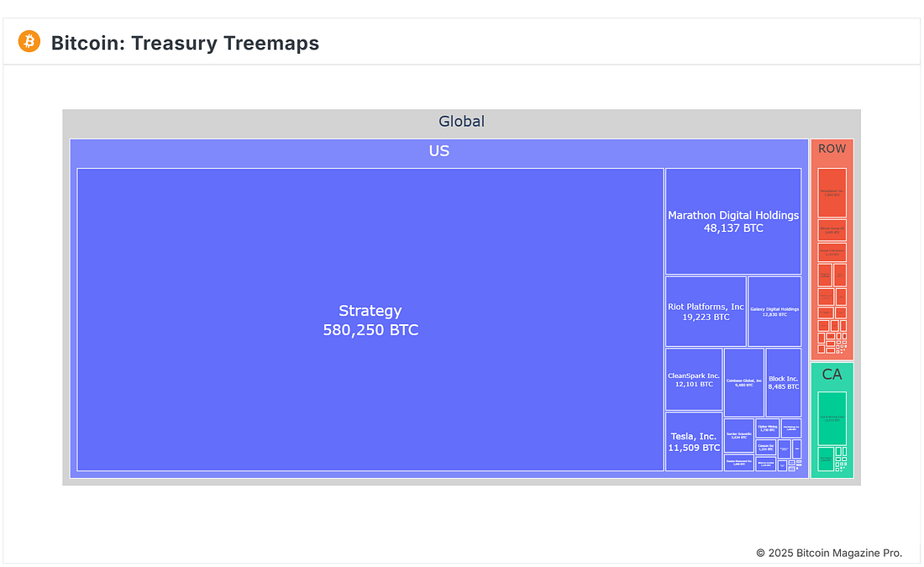Click the 2025 Bitcoin Magazine Pro copyright text
This screenshot has width=924, height=567.
829,553
